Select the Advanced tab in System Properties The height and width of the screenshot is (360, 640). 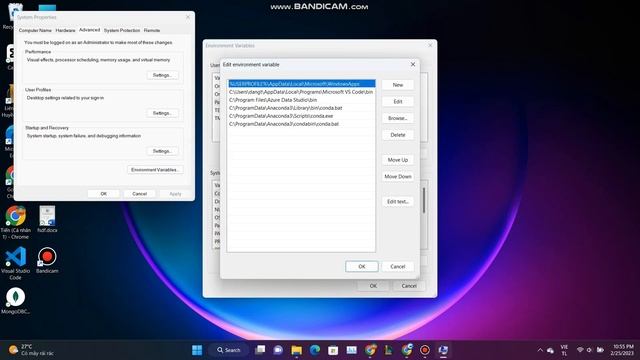[89, 30]
